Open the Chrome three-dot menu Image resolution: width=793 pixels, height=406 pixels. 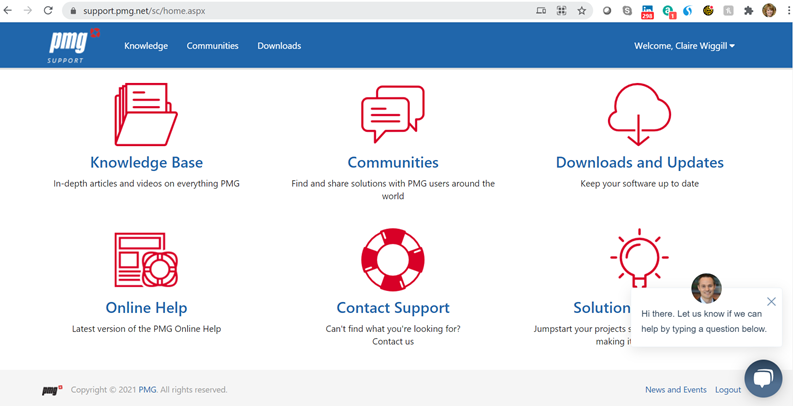point(789,11)
